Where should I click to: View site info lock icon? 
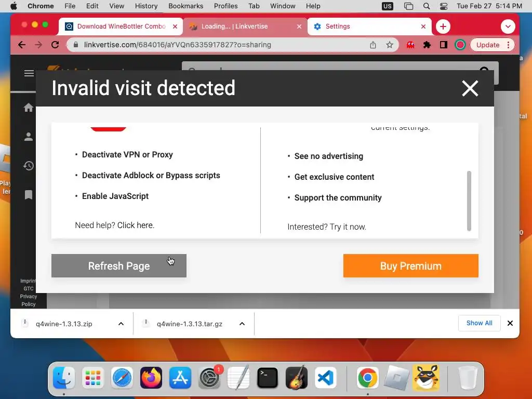(x=76, y=45)
